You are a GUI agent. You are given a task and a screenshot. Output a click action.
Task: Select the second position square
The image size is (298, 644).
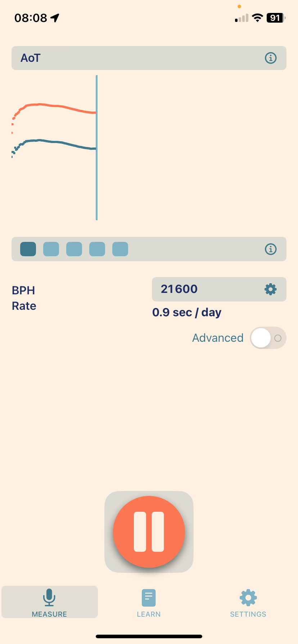(51, 249)
